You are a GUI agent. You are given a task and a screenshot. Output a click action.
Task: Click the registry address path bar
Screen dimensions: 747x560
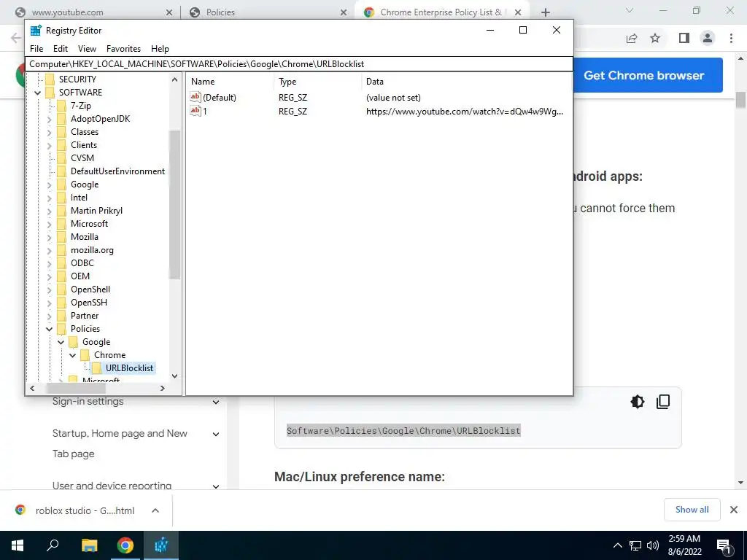tap(298, 64)
